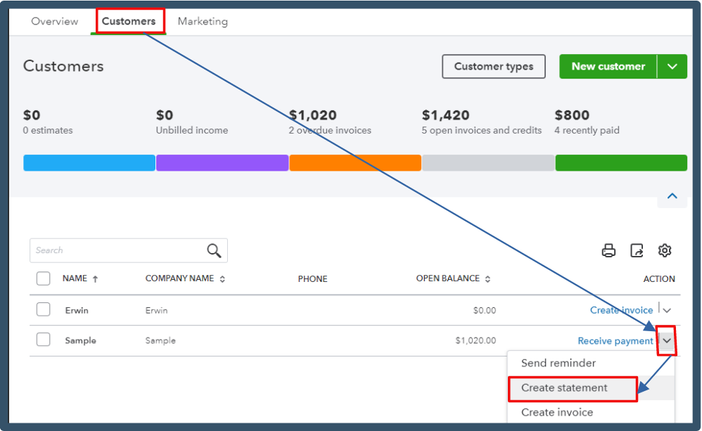702x431 pixels.
Task: Click the export to Excel icon
Action: click(x=637, y=250)
